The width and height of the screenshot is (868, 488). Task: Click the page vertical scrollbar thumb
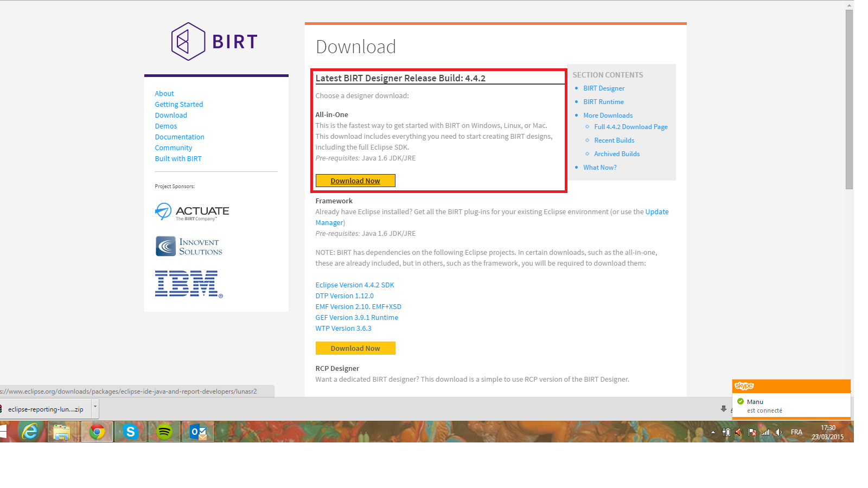click(x=849, y=99)
